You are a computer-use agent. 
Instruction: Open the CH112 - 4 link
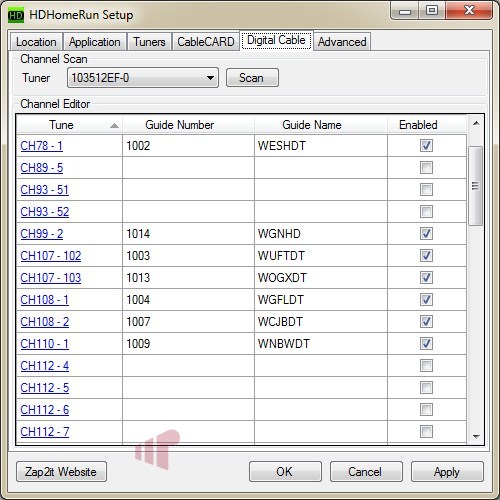click(45, 366)
